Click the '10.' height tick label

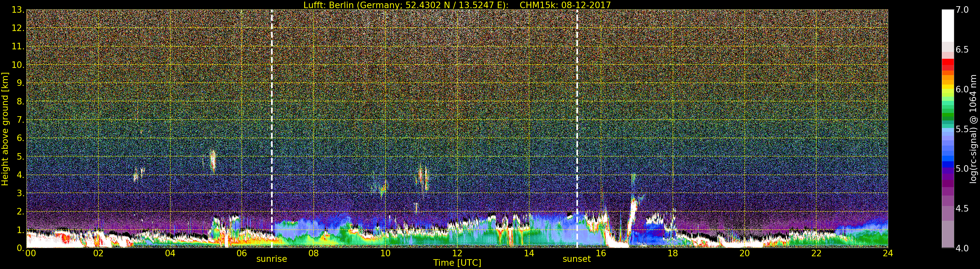tap(18, 65)
